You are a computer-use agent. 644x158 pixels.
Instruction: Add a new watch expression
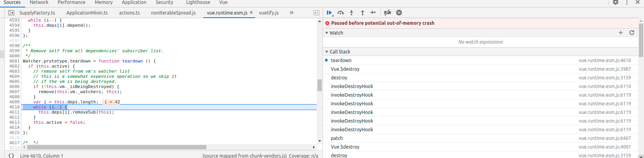point(621,33)
